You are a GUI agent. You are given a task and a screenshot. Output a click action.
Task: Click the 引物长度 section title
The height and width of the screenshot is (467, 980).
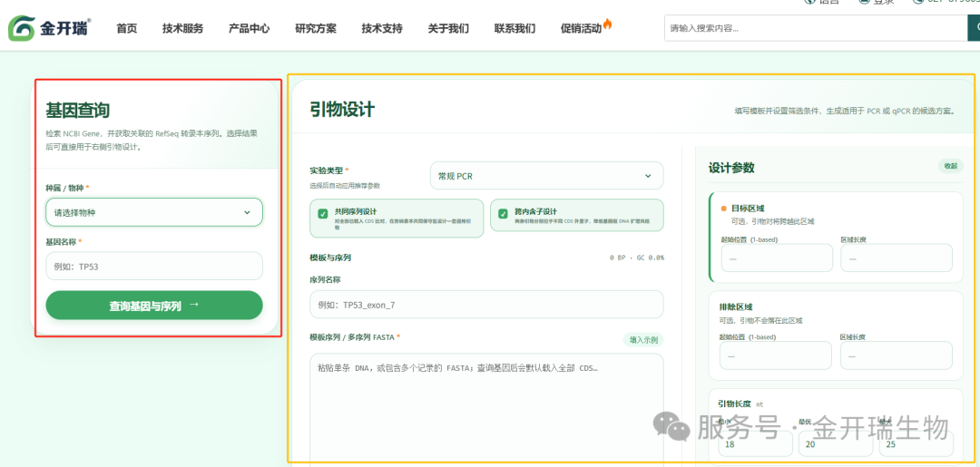coord(734,404)
